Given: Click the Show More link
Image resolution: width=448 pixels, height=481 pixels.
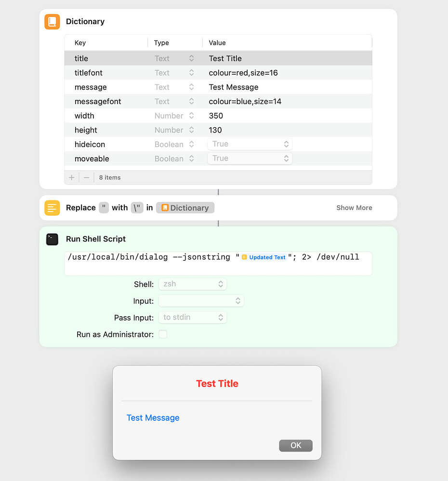Looking at the screenshot, I should point(354,208).
